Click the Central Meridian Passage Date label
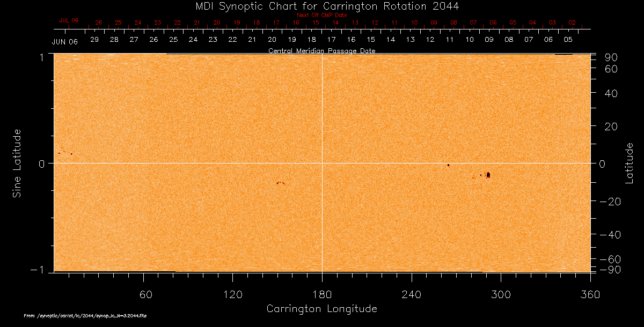The image size is (644, 327). (x=321, y=51)
